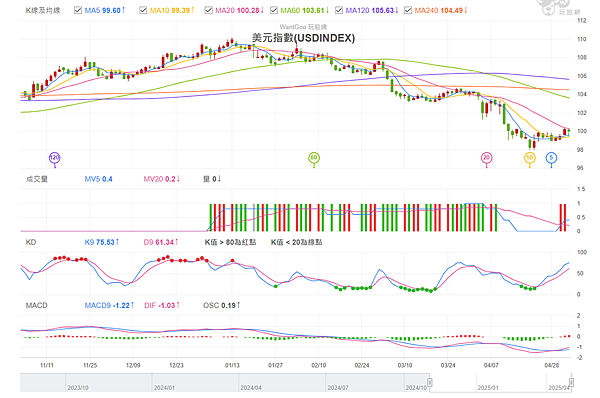Screen dimensions: 600x398
Task: Click the 04/28 date on x-axis
Action: pos(551,365)
